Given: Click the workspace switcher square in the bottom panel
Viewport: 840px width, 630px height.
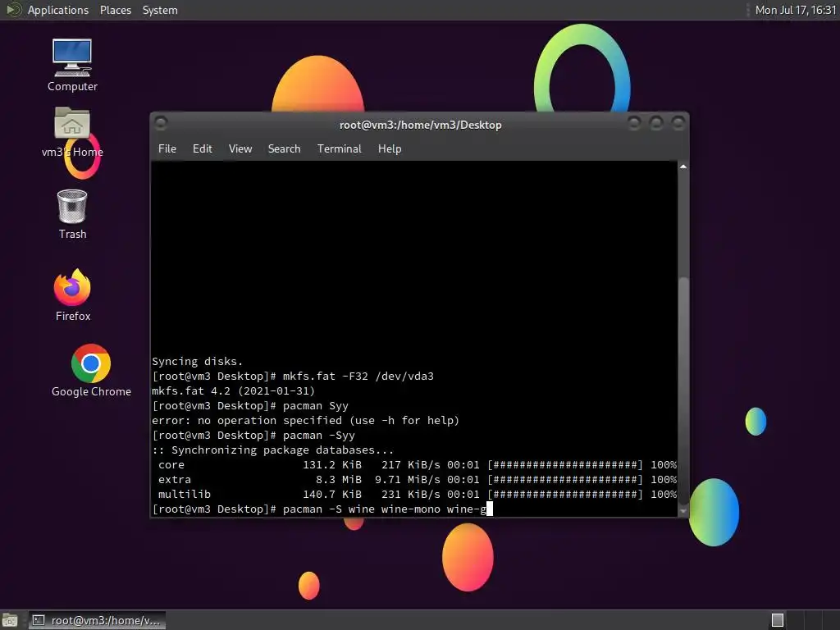Looking at the screenshot, I should (778, 620).
